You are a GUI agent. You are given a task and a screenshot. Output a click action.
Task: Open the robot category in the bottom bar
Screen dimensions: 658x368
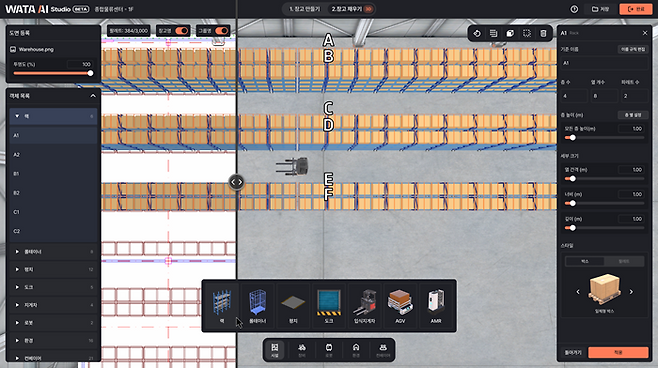coord(329,350)
